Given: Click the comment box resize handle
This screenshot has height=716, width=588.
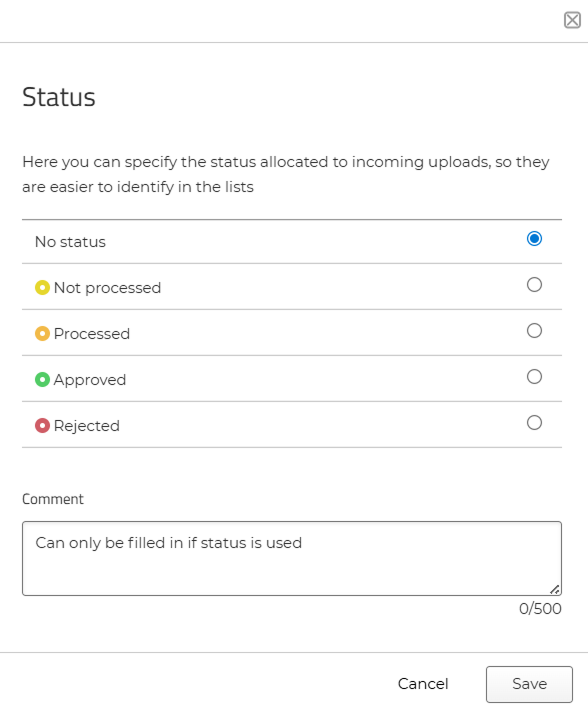Looking at the screenshot, I should pos(555,590).
